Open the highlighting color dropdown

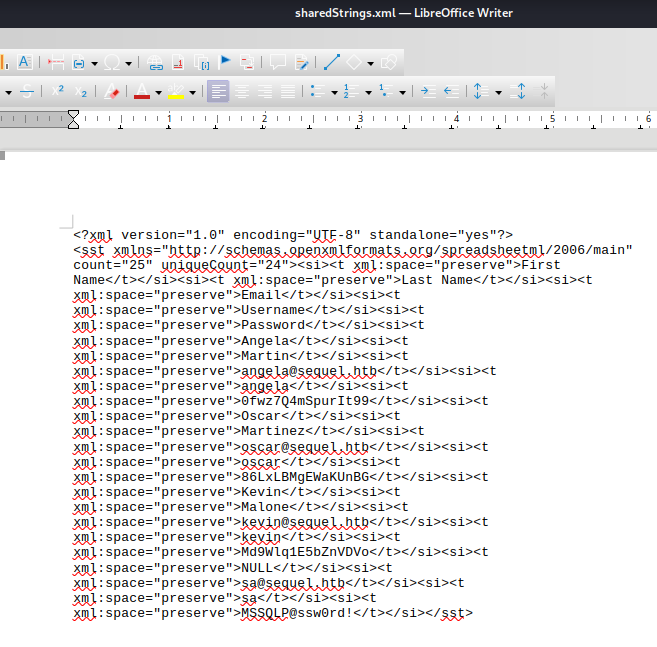click(192, 92)
